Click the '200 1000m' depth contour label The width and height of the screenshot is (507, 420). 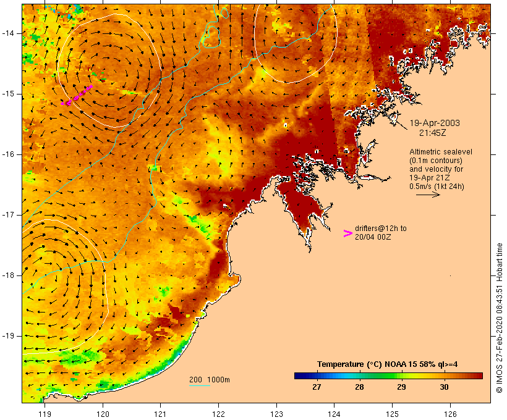coord(210,380)
